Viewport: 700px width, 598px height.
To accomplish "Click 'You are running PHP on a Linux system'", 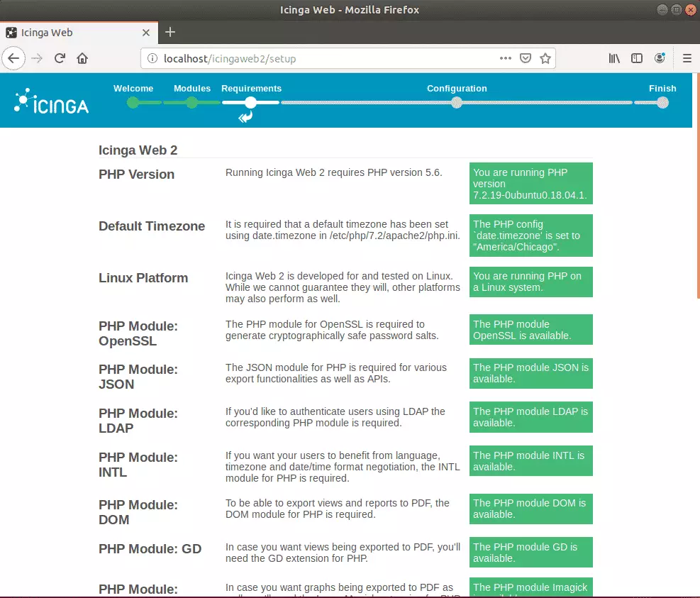I will [x=530, y=282].
